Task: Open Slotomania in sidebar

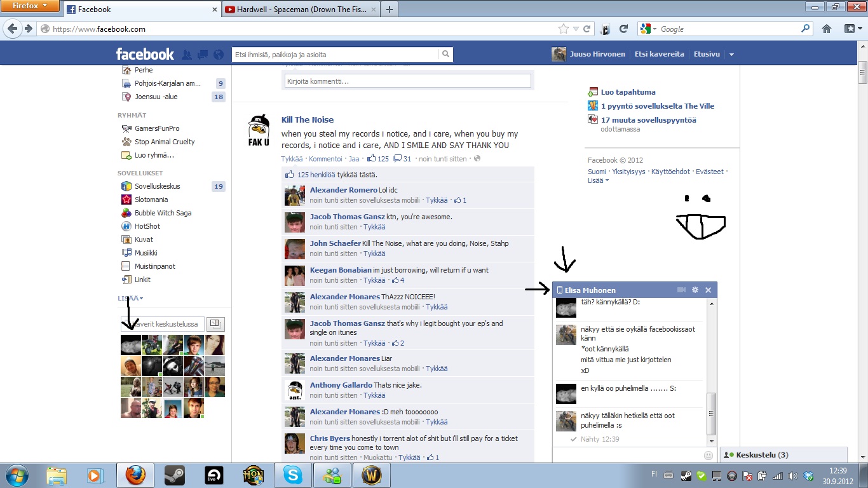Action: pos(151,200)
